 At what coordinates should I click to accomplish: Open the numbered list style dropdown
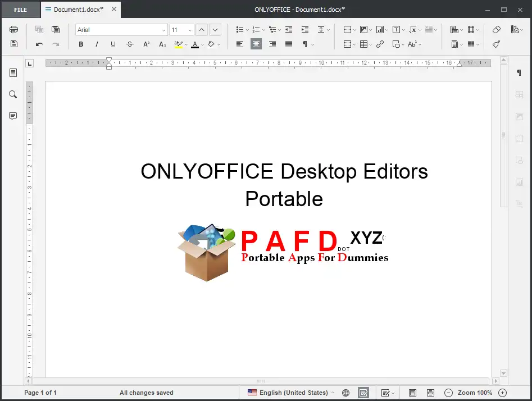263,30
